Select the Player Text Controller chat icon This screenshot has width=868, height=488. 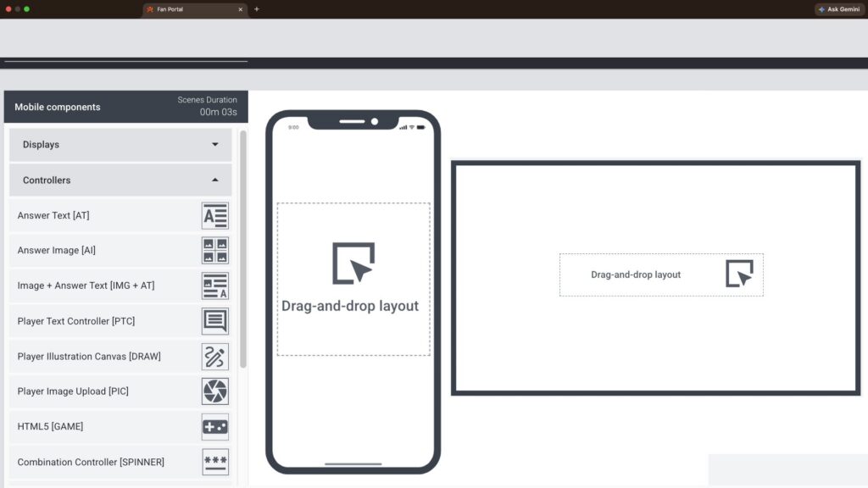[x=214, y=321]
